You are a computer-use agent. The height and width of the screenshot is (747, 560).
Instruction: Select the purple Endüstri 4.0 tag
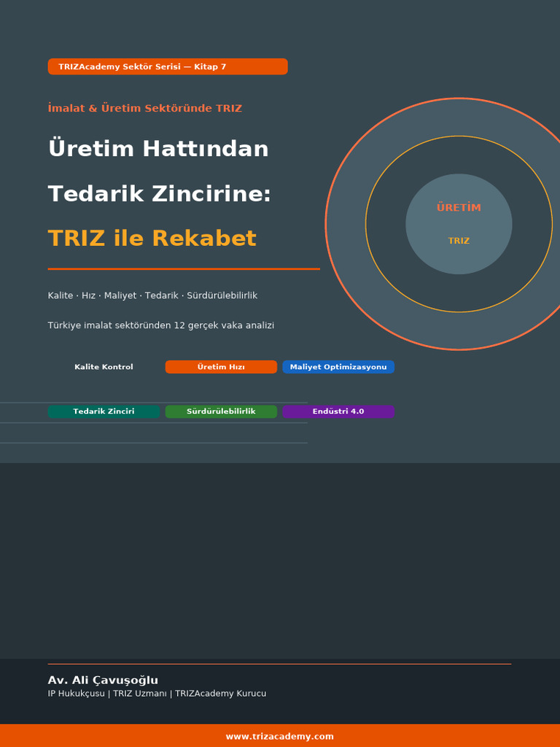point(338,411)
